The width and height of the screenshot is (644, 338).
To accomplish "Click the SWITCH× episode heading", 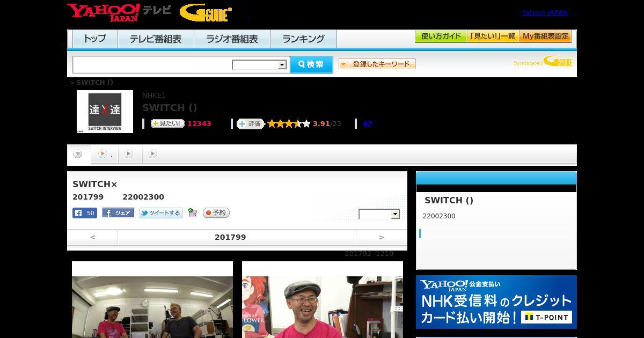I will 94,185.
